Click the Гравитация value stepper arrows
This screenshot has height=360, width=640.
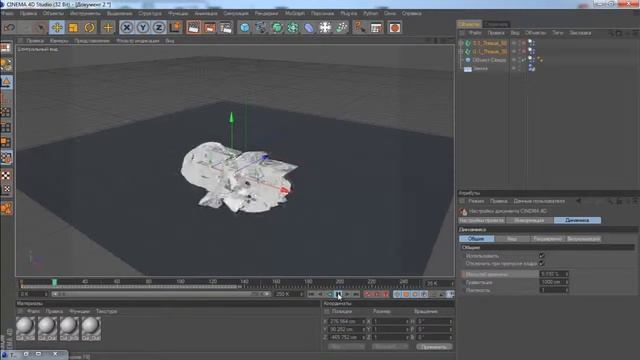[566, 282]
